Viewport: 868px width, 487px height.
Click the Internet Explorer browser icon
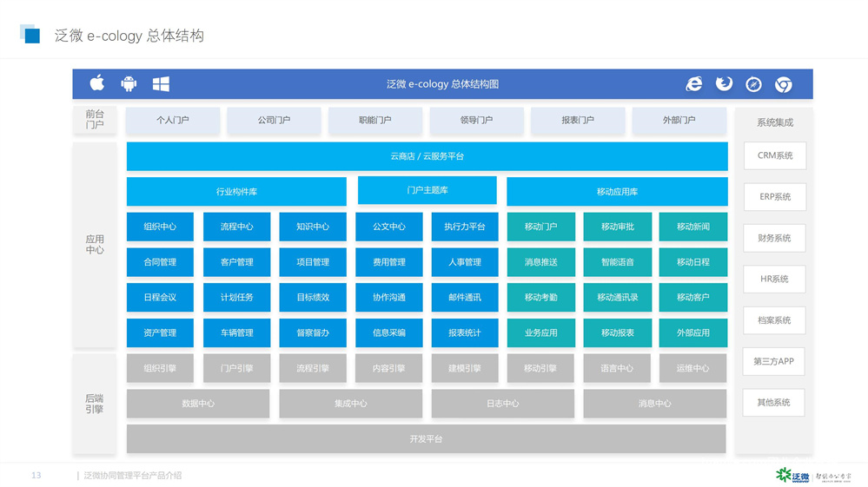[694, 84]
